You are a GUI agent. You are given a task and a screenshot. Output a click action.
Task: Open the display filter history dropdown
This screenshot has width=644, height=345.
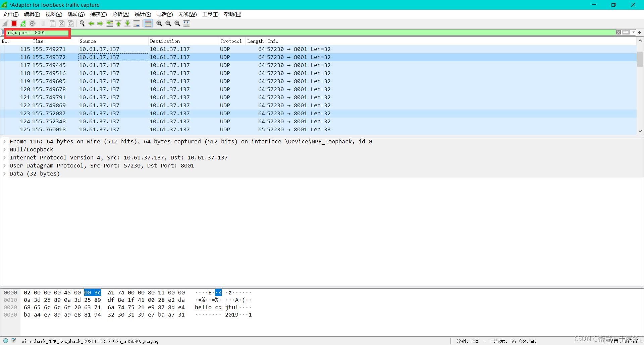pos(634,32)
